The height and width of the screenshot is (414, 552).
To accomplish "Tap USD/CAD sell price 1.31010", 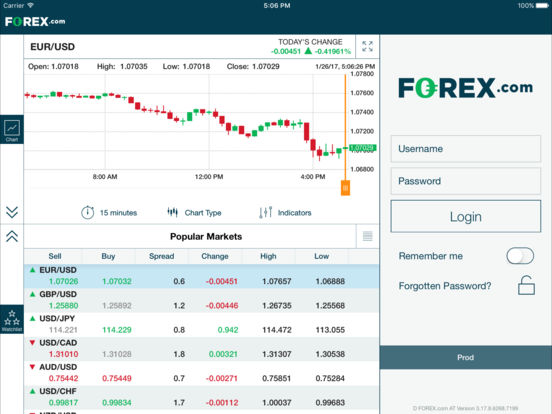I will [63, 354].
